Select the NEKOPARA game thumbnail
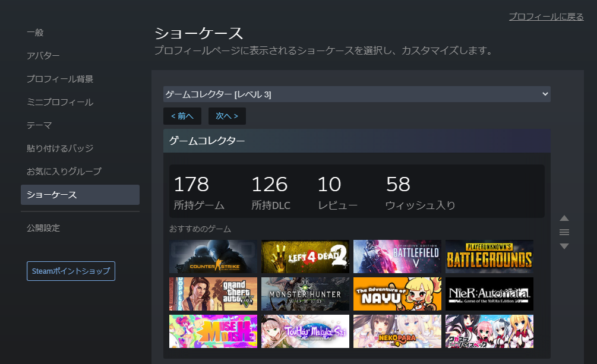Image resolution: width=597 pixels, height=364 pixels. click(x=397, y=331)
